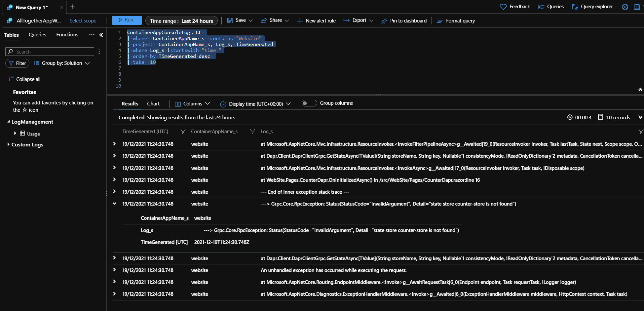Open the Export dropdown
644x311 pixels.
tap(359, 20)
